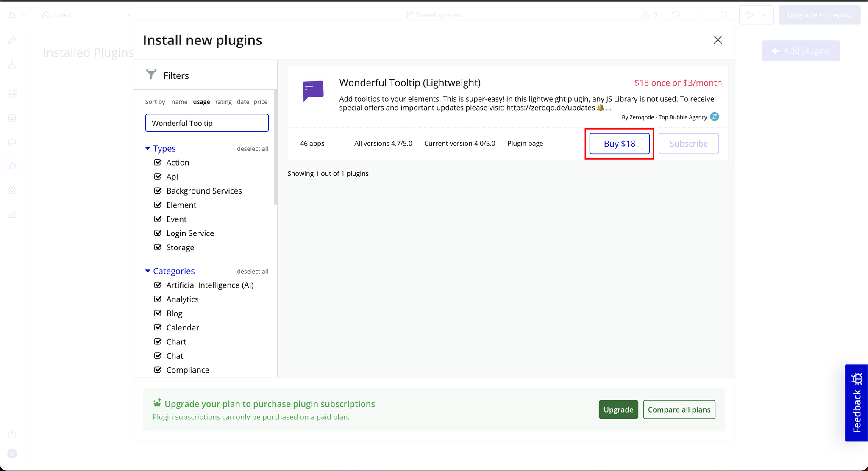The image size is (868, 471).
Task: Click the issue warning triangle icon
Action: click(645, 15)
